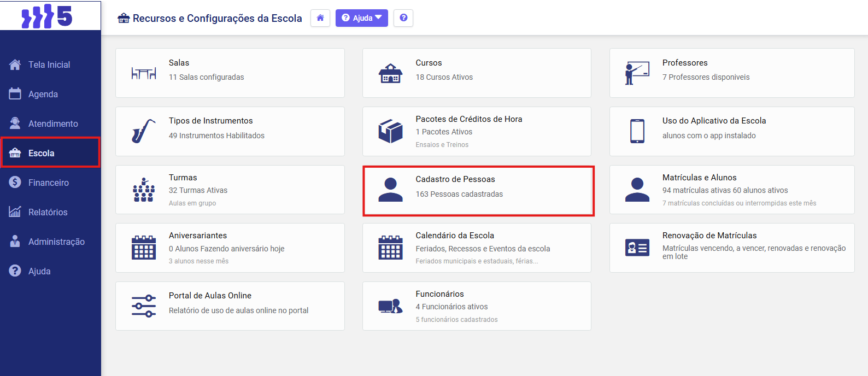Image resolution: width=868 pixels, height=376 pixels.
Task: Click the smartphone icon for Uso do Aplicativo
Action: 637,131
